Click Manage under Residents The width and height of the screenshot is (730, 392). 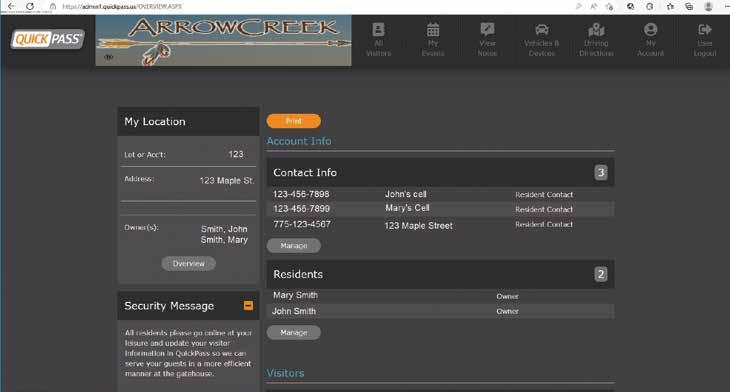(294, 332)
